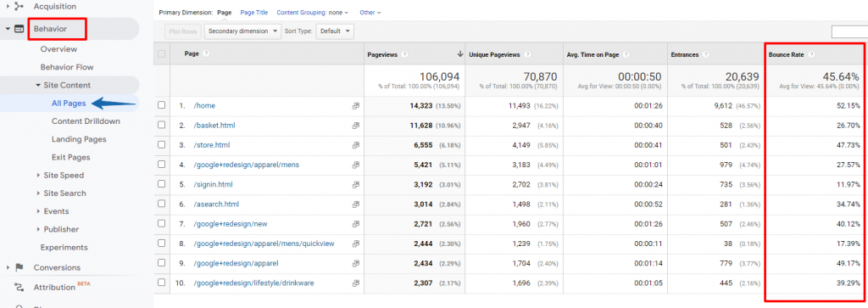Open external icon for /google+redesign/new row
The image size is (868, 308).
tap(356, 224)
